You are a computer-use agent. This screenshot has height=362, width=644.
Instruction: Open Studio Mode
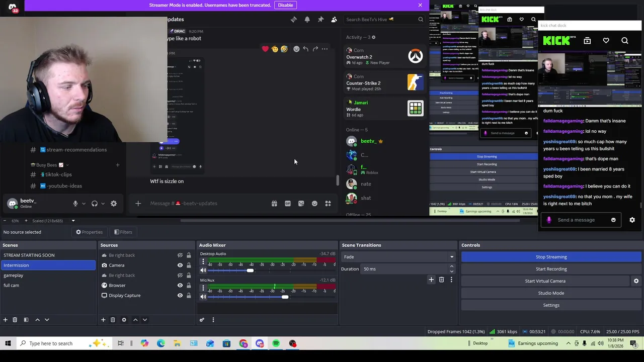(551, 293)
